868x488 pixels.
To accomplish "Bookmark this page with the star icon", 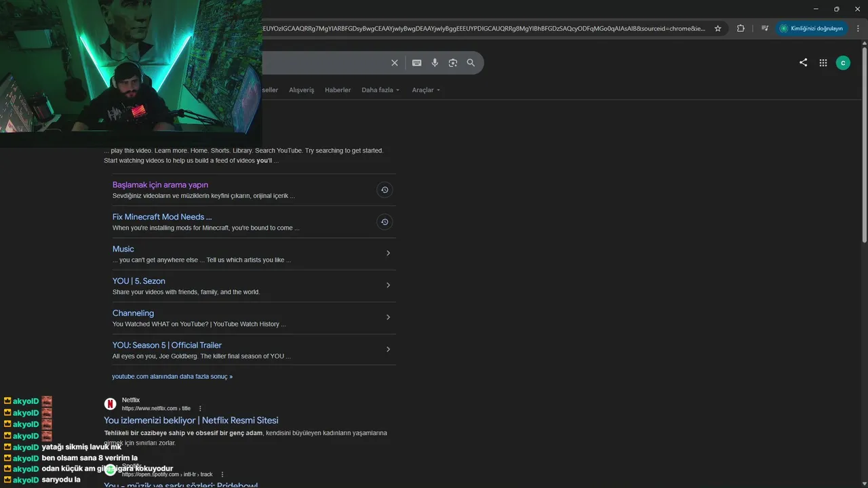I will 718,28.
